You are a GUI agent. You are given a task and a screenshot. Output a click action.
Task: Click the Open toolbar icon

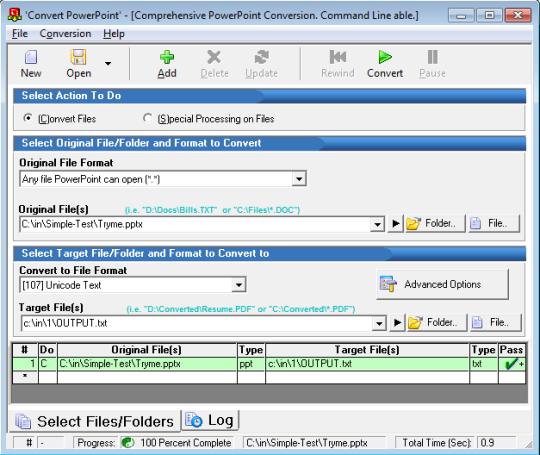[x=79, y=57]
